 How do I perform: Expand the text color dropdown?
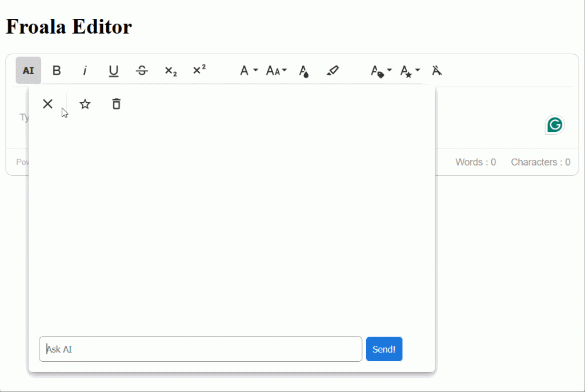coord(379,70)
